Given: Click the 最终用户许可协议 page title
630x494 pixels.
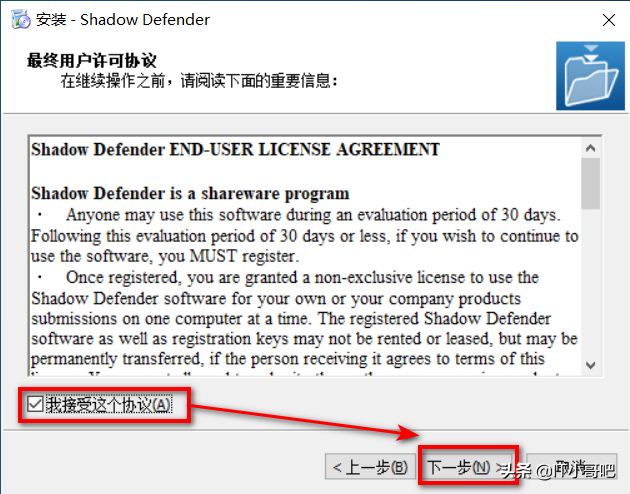Looking at the screenshot, I should pos(92,61).
